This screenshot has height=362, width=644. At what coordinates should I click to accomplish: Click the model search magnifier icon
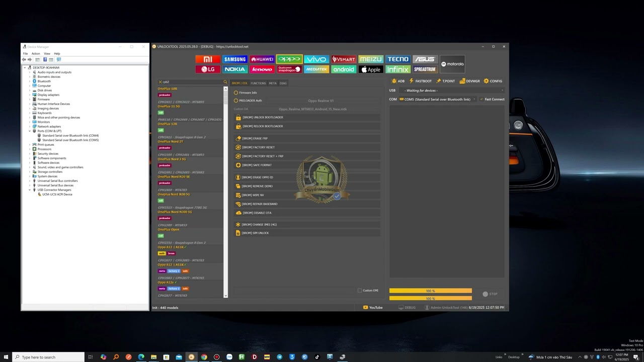[x=225, y=82]
